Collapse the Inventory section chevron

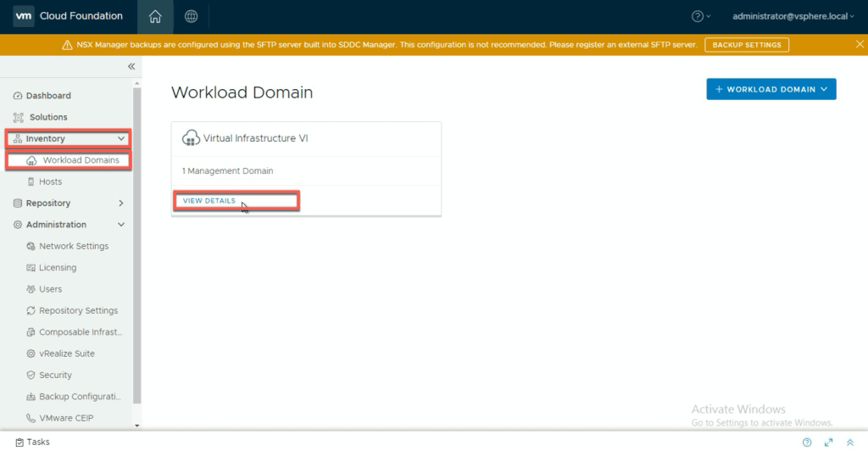tap(121, 138)
